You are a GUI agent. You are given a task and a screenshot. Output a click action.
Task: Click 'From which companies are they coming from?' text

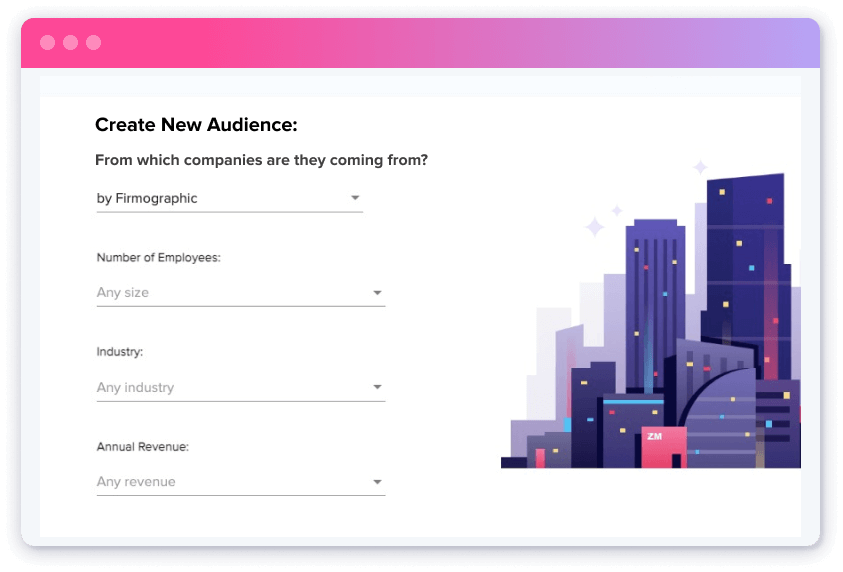(261, 160)
